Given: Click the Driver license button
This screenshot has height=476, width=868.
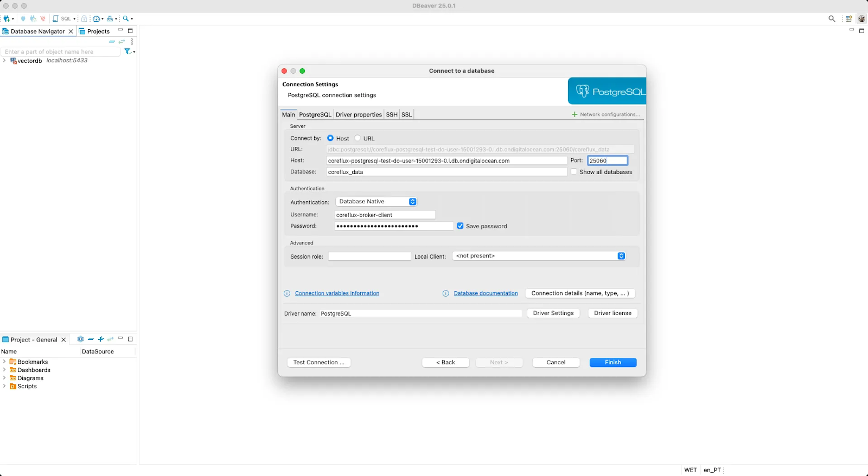Looking at the screenshot, I should pyautogui.click(x=613, y=313).
